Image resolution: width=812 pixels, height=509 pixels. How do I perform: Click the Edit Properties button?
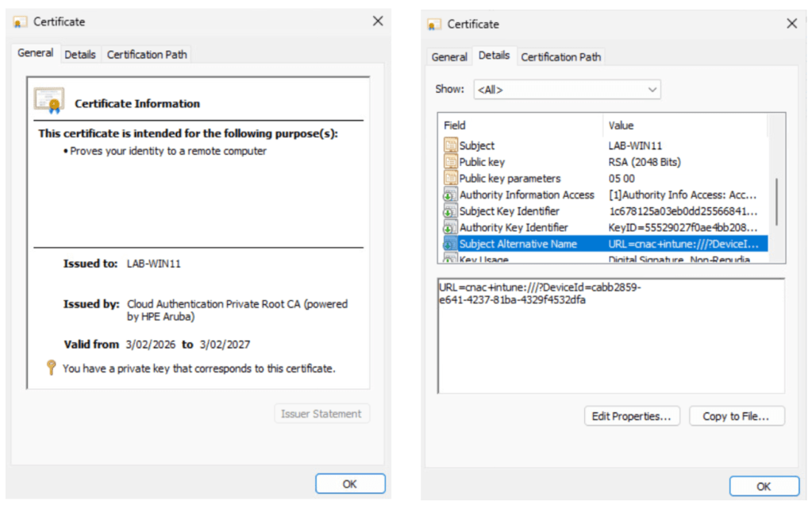(631, 416)
